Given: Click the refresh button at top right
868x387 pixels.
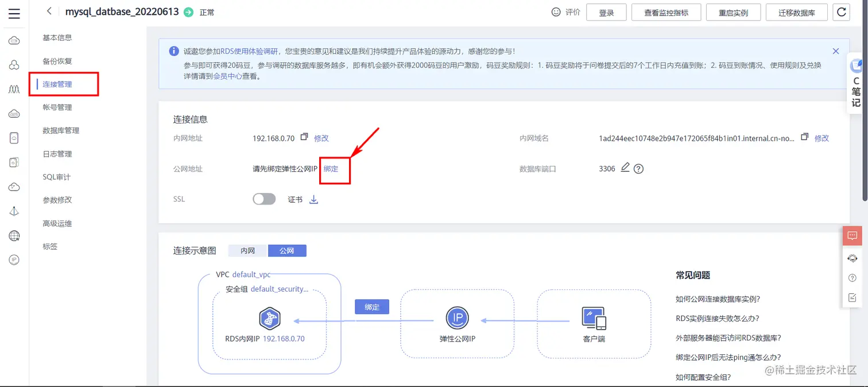Looking at the screenshot, I should coord(842,12).
